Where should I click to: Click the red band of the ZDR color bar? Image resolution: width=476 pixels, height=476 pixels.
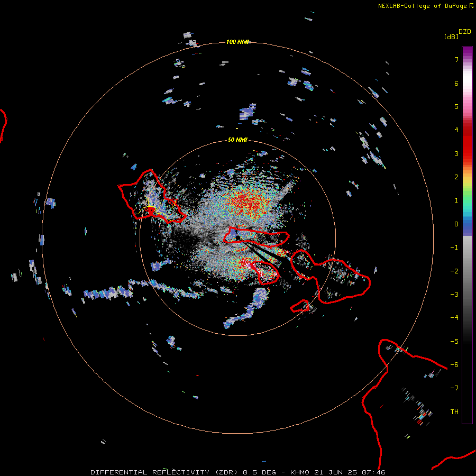pyautogui.click(x=467, y=143)
